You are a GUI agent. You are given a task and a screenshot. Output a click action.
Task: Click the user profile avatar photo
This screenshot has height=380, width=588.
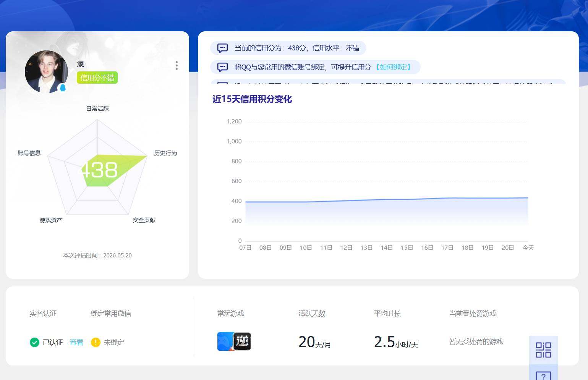tap(46, 72)
